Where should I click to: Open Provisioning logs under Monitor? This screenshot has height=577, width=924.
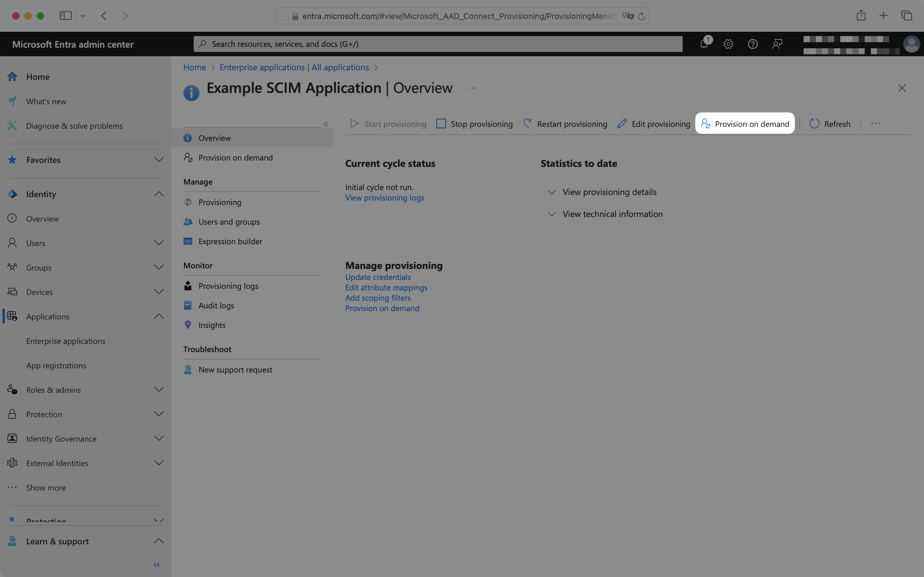228,285
